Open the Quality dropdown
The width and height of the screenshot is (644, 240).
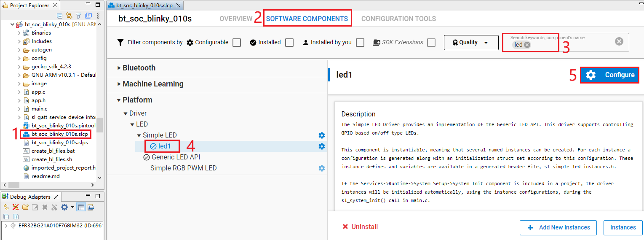[471, 43]
